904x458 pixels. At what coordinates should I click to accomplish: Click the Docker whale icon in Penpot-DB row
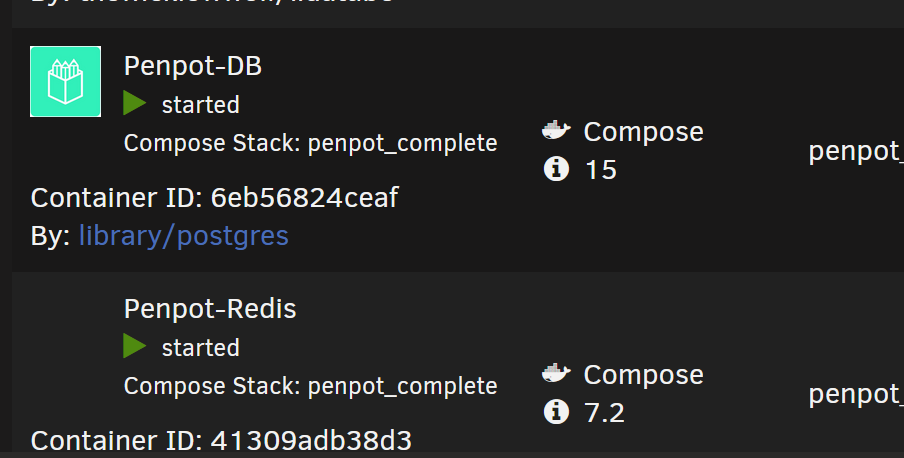click(x=556, y=130)
